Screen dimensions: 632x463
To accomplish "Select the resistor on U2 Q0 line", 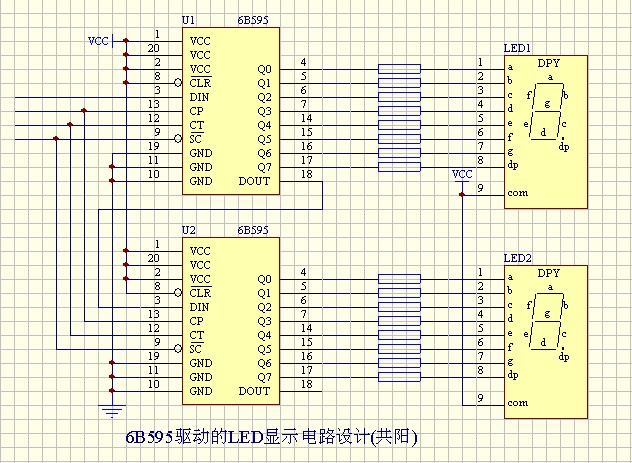I will coord(399,279).
